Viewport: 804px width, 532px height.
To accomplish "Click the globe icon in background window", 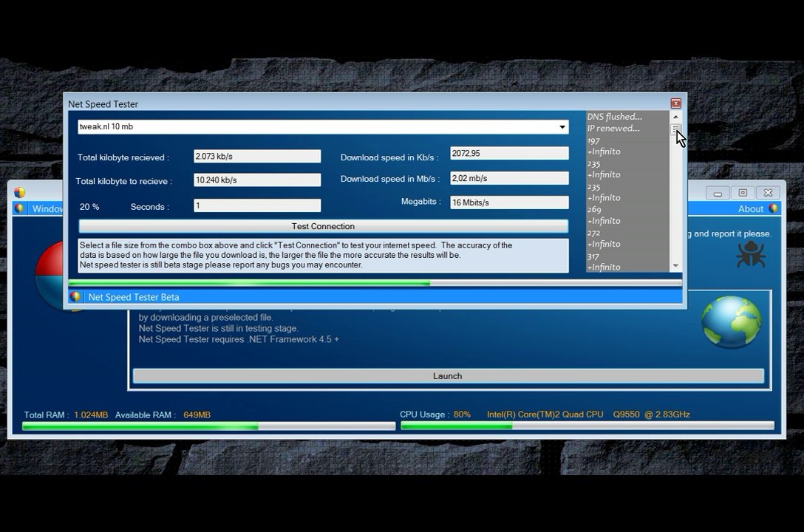I will pos(731,322).
